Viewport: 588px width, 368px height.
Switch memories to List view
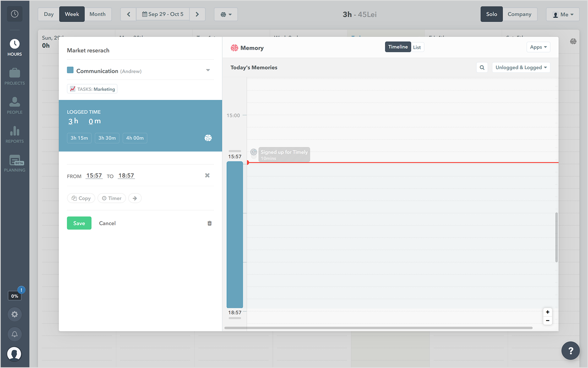pos(417,47)
